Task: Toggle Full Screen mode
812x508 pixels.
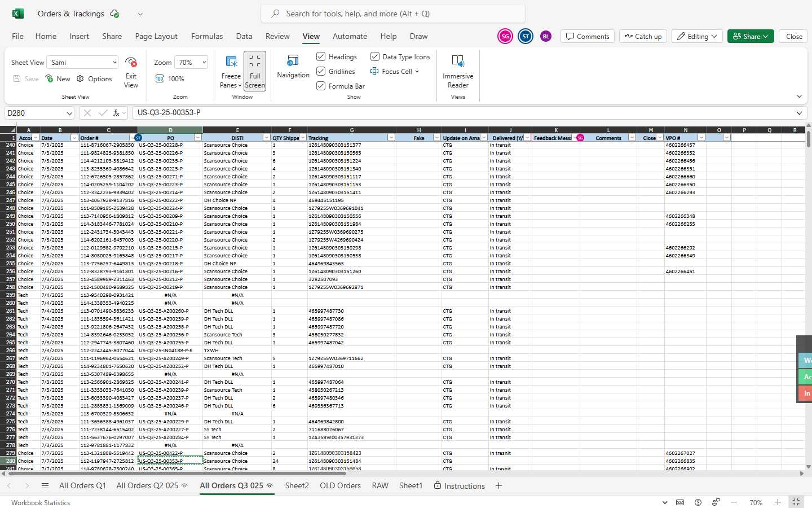Action: (x=255, y=71)
